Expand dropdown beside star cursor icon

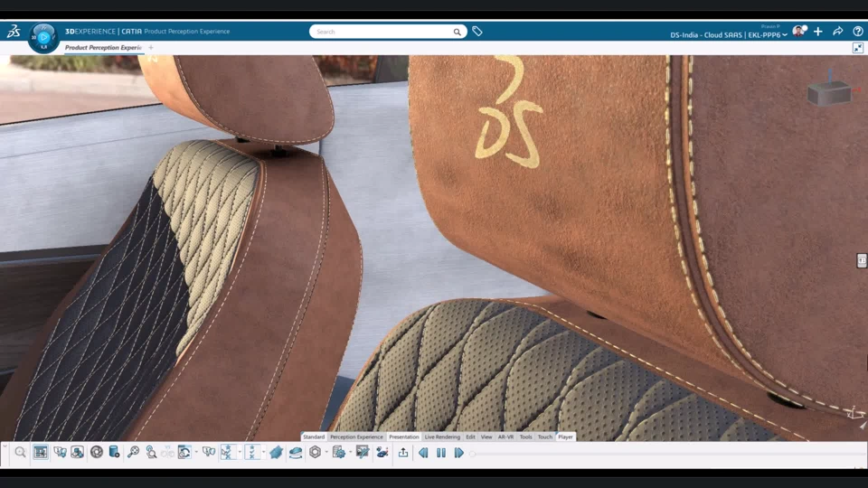(240, 452)
